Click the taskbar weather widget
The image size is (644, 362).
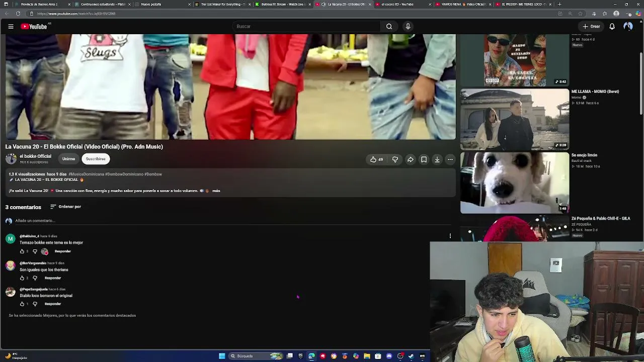[x=15, y=356]
